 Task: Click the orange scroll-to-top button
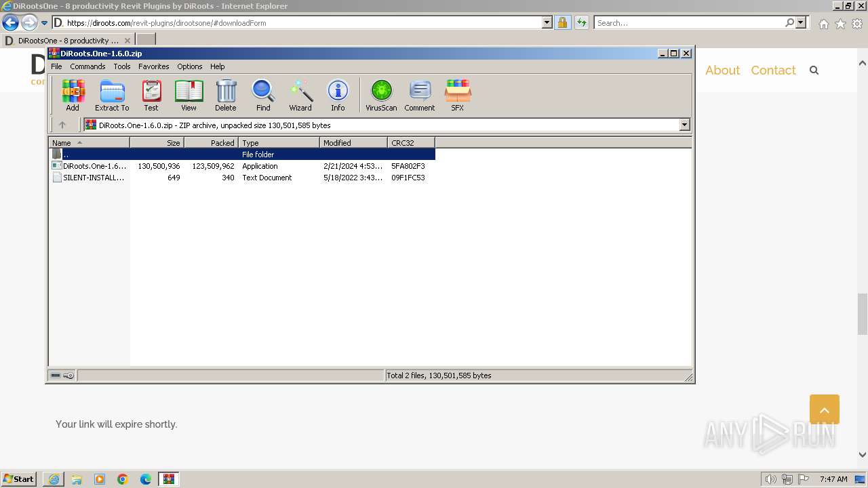pyautogui.click(x=825, y=409)
